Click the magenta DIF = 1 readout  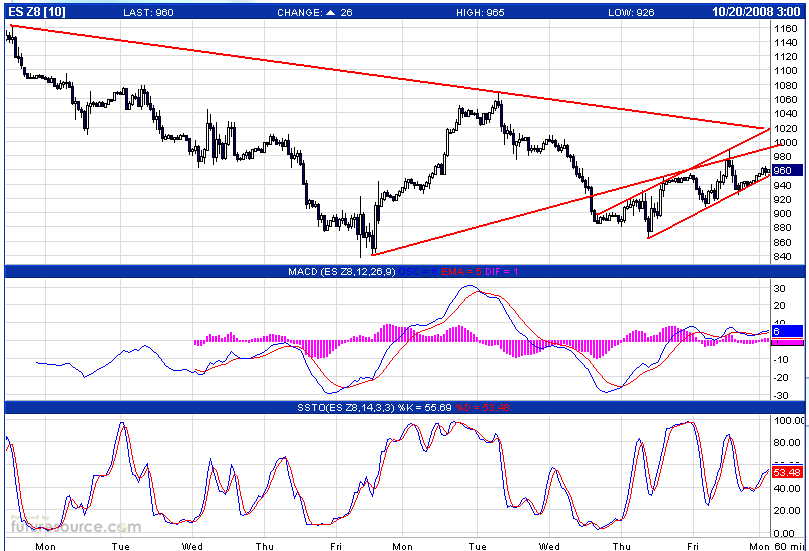501,271
